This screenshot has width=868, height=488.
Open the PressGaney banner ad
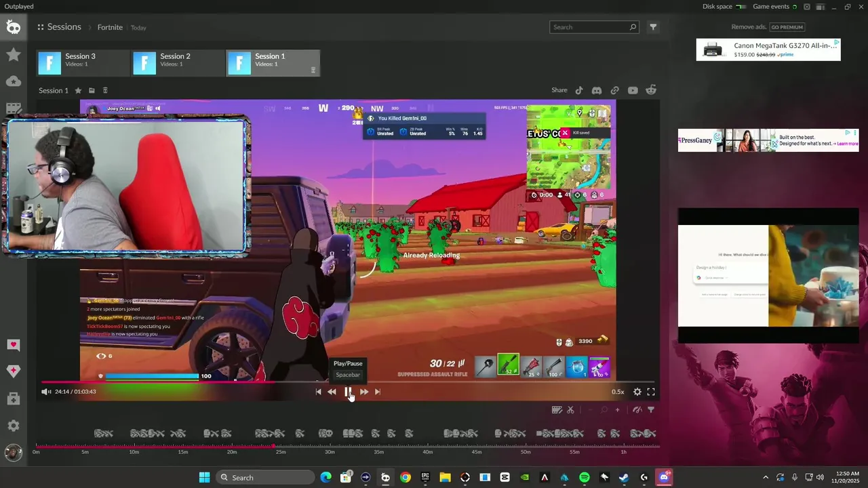click(x=768, y=140)
